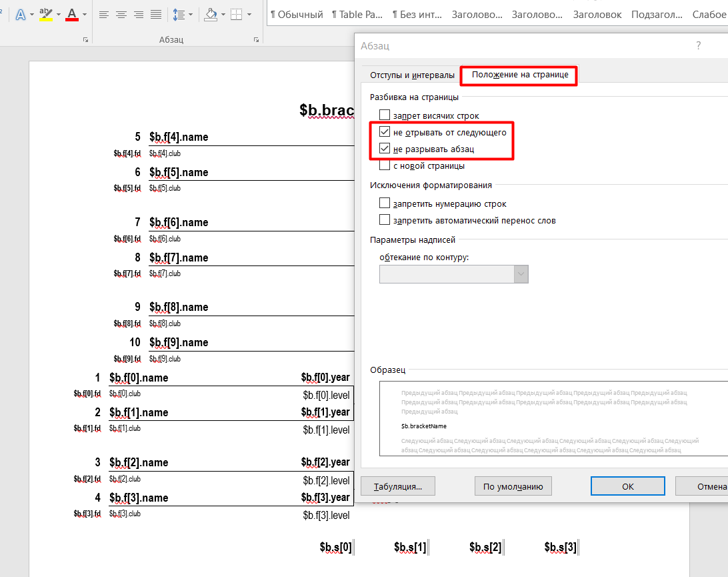728x577 pixels.
Task: Center the paragraph text
Action: pyautogui.click(x=121, y=15)
